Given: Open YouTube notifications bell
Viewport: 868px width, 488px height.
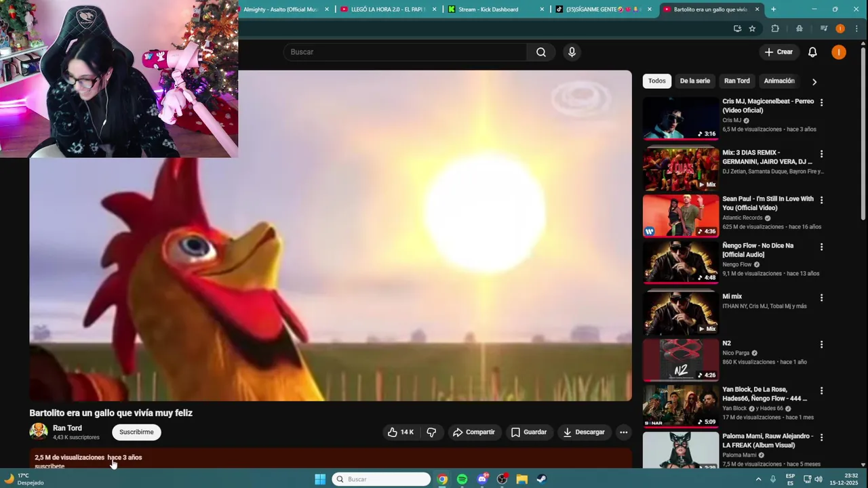Looking at the screenshot, I should 812,52.
